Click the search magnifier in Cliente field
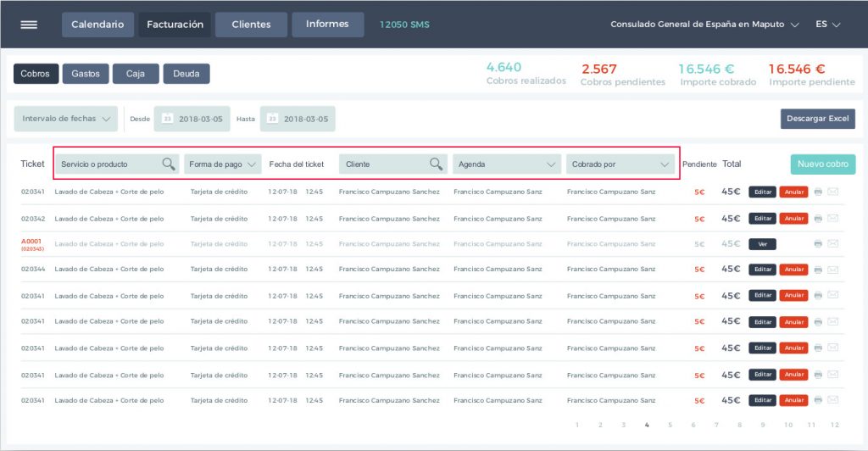868x451 pixels. [437, 164]
